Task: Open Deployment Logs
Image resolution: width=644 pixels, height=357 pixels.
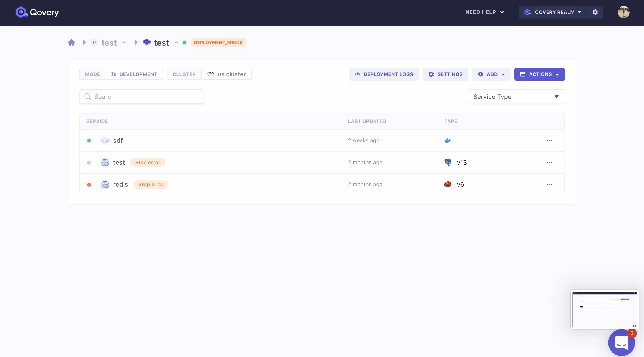Action: [384, 74]
